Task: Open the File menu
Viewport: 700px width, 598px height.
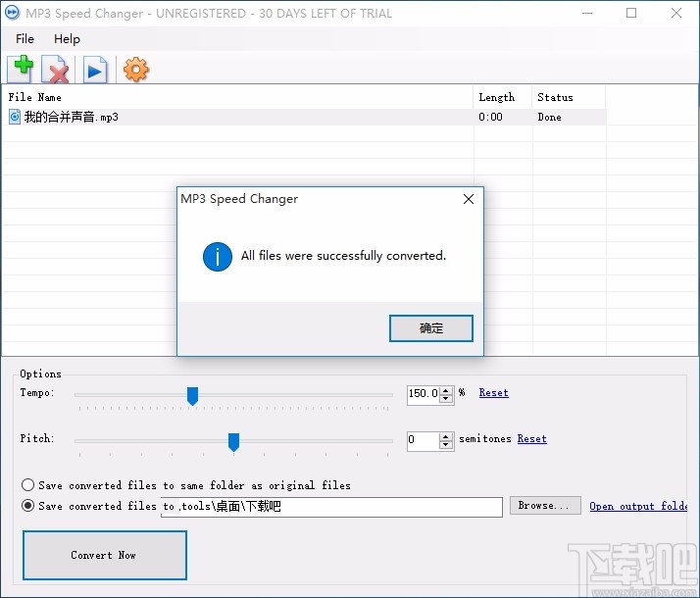Action: 25,39
